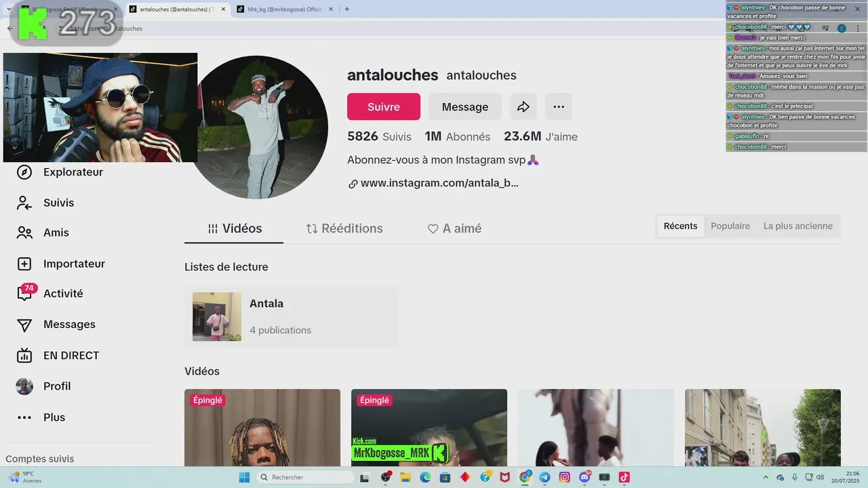The width and height of the screenshot is (868, 488).
Task: Click the 23.6M J'aime count
Action: pos(540,136)
